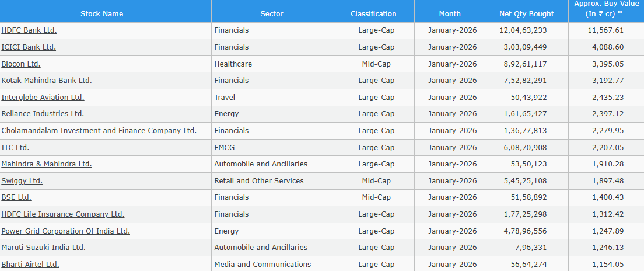The width and height of the screenshot is (644, 271).
Task: Open the Swiggy Ltd. stock page
Action: coord(22,181)
